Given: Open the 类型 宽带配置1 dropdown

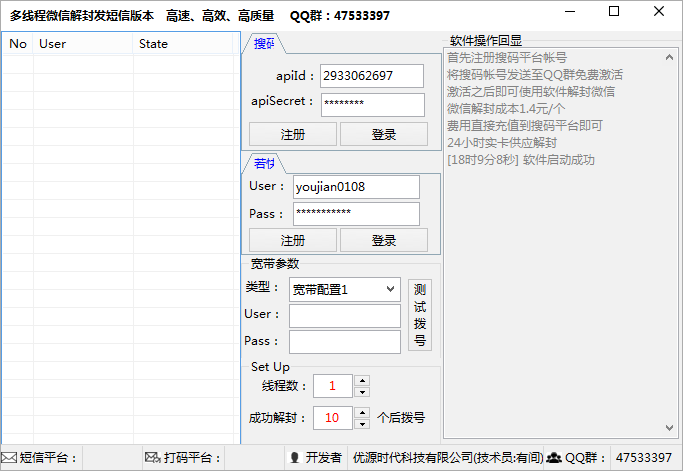Looking at the screenshot, I should tap(345, 289).
